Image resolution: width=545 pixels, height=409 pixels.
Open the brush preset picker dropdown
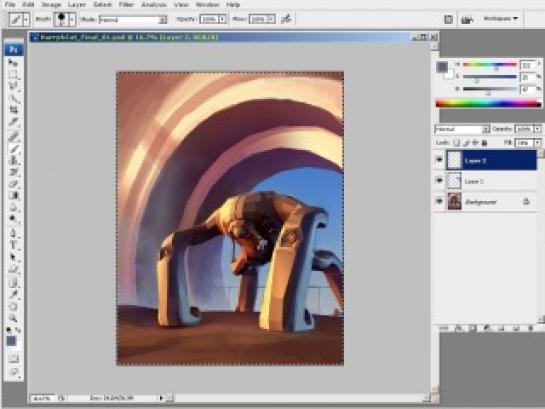click(72, 19)
